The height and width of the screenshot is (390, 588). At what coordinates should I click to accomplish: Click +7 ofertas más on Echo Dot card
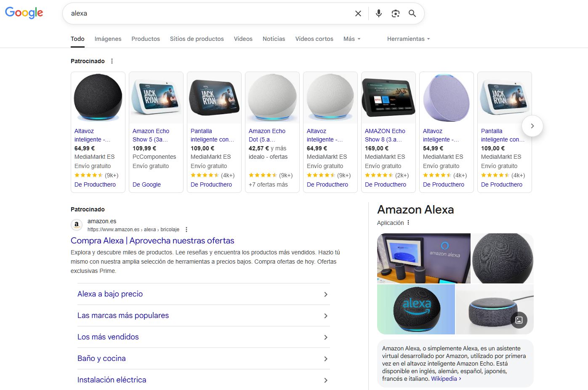(x=268, y=184)
